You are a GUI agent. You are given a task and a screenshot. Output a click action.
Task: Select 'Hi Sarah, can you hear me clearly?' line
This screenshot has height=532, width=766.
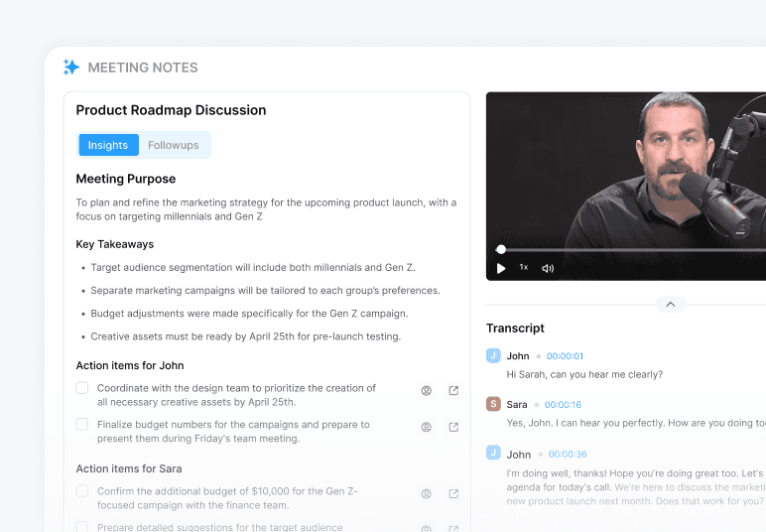tap(584, 375)
